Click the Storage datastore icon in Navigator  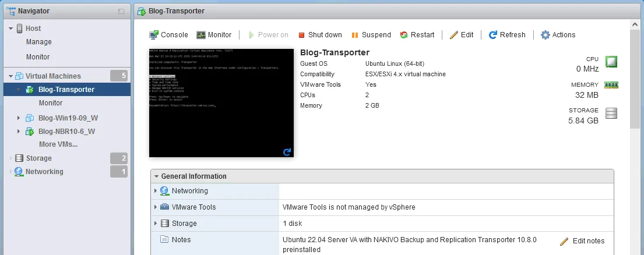pos(19,158)
